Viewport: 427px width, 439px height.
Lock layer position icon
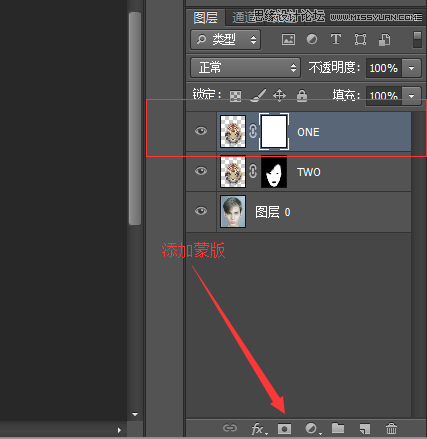279,95
